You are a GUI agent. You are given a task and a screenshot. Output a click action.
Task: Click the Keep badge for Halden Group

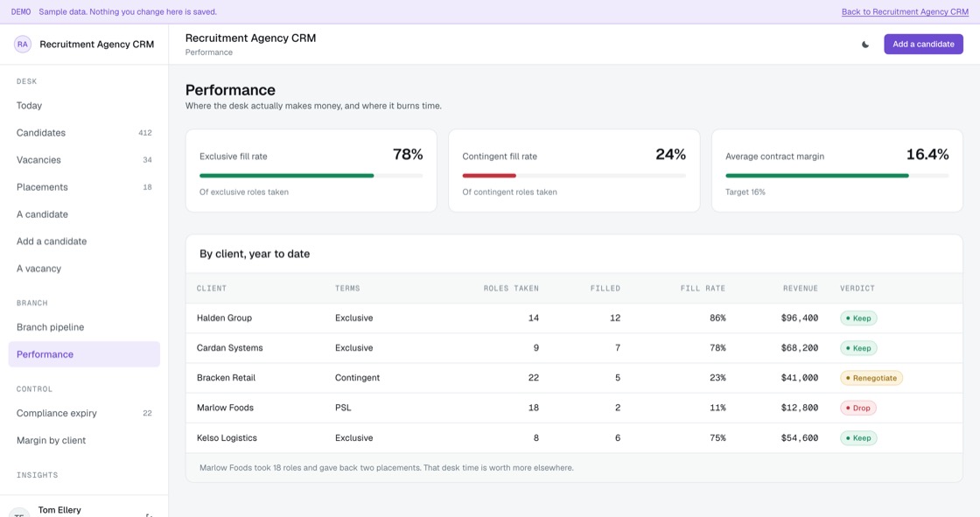click(858, 318)
